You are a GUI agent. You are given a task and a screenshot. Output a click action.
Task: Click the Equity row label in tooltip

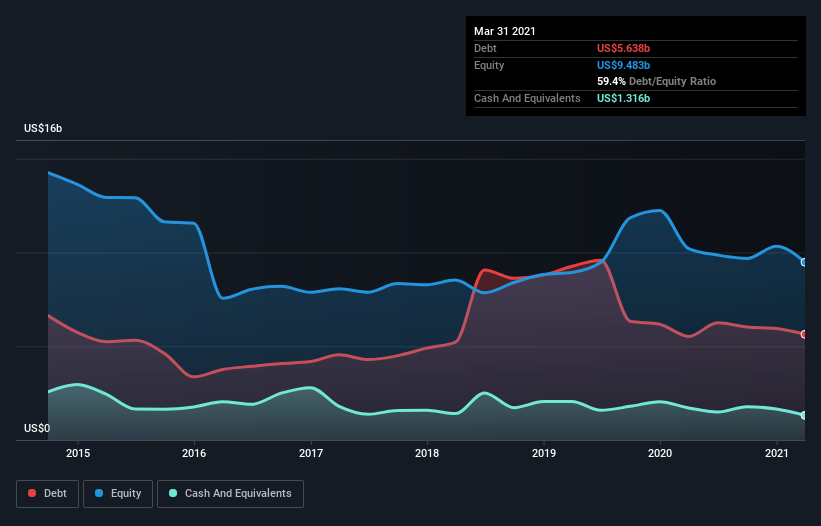click(489, 65)
